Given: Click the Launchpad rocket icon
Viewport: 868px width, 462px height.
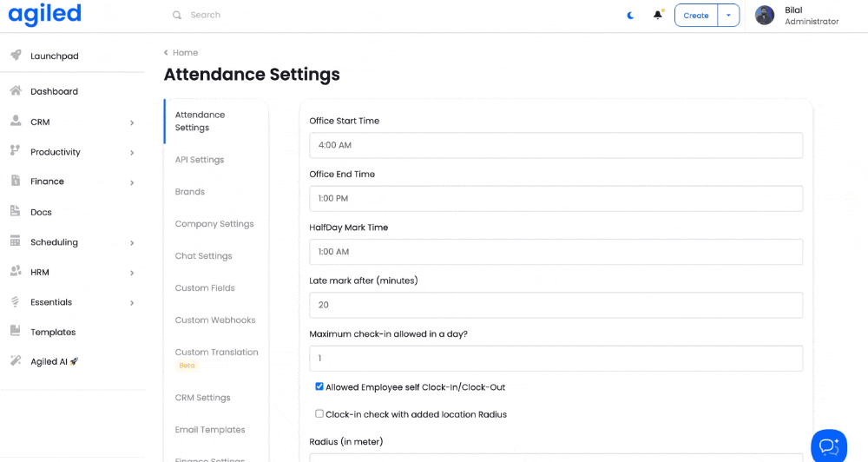Looking at the screenshot, I should pyautogui.click(x=16, y=56).
